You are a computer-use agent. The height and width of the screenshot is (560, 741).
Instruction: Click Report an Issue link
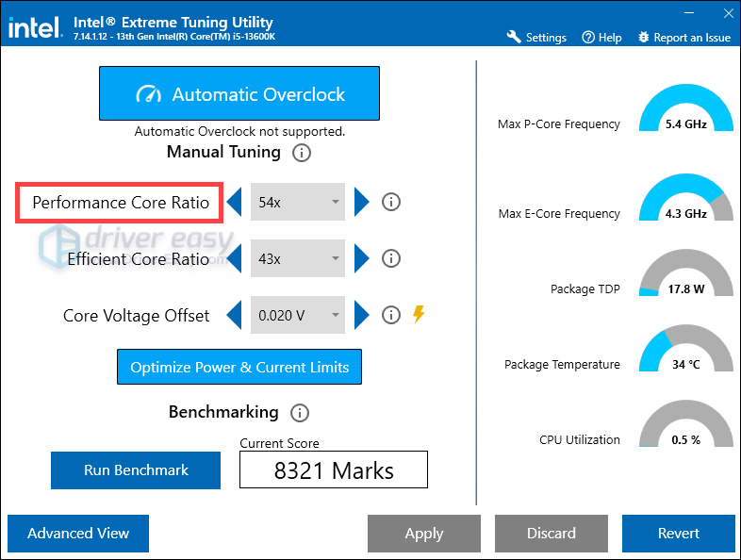pos(683,38)
